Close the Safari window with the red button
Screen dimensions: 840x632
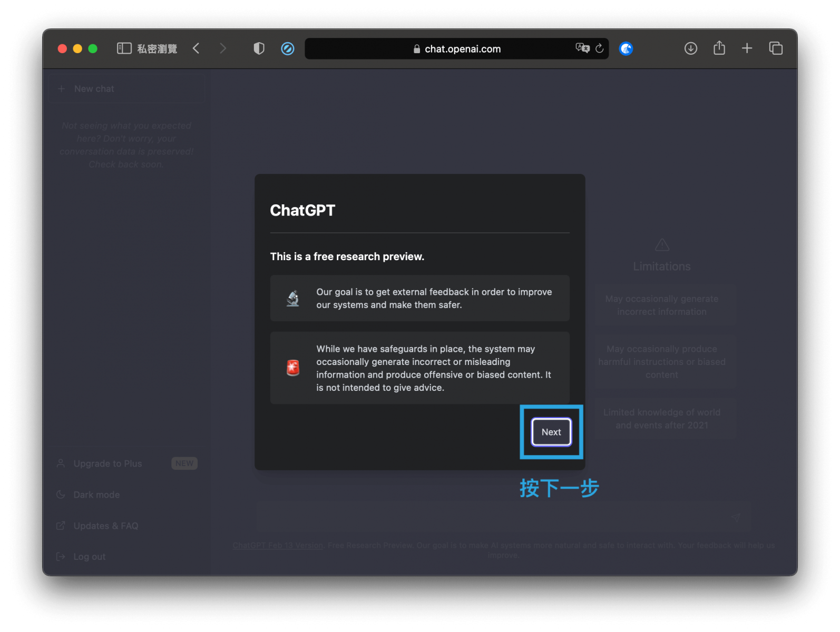(62, 48)
